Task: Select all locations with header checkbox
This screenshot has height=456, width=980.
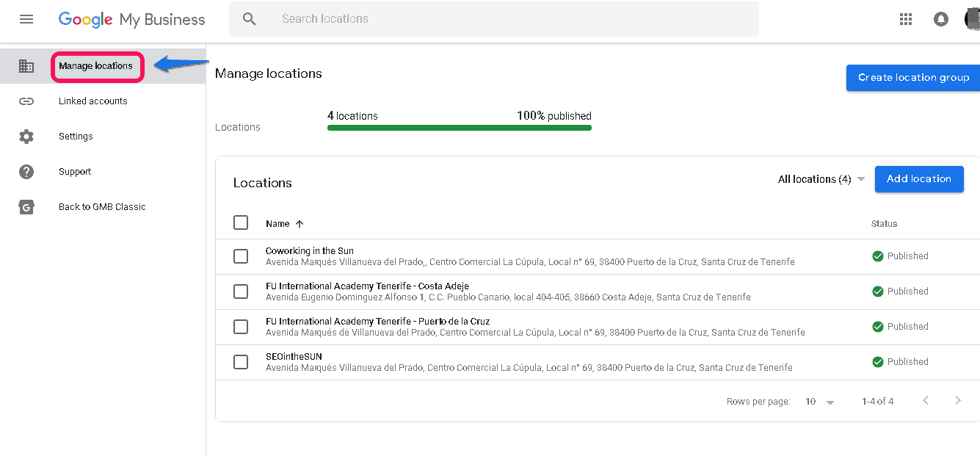Action: 241,222
